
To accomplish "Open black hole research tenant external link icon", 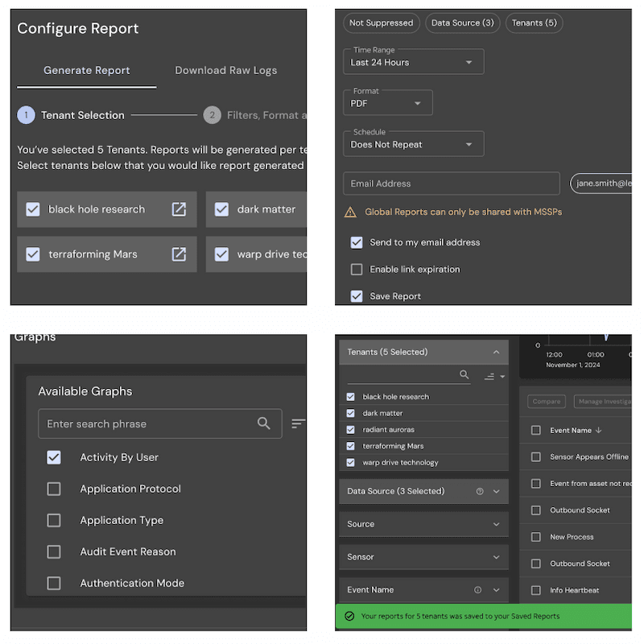I will [x=179, y=209].
